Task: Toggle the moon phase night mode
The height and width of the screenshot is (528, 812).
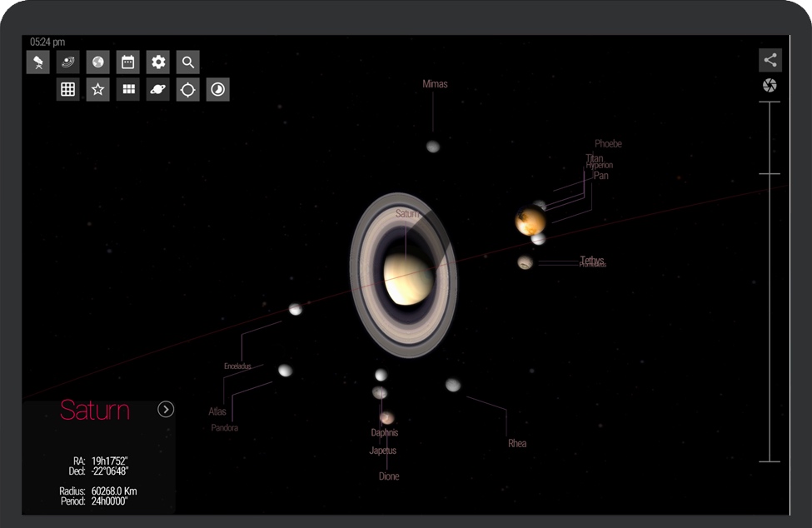Action: pyautogui.click(x=218, y=90)
